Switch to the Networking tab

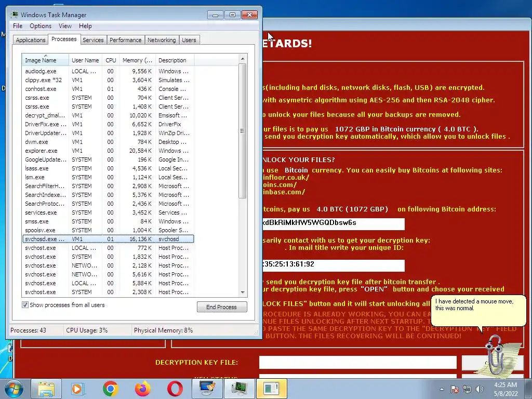click(x=162, y=40)
